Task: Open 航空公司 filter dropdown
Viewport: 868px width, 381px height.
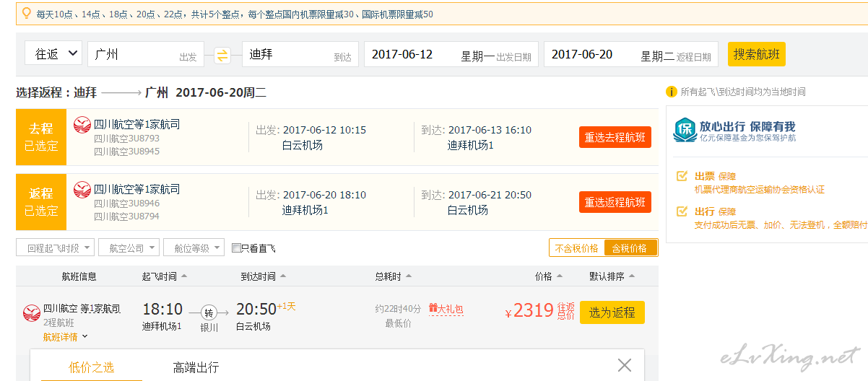Action: point(129,248)
